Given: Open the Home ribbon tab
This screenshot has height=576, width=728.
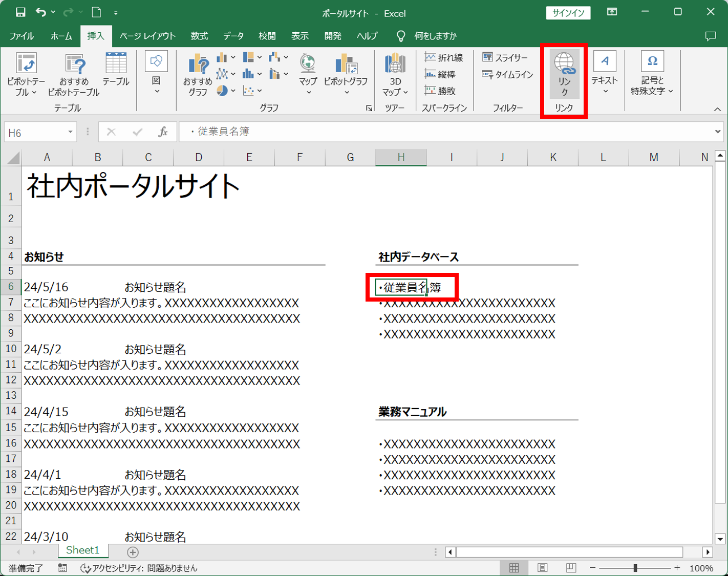Looking at the screenshot, I should coord(61,36).
